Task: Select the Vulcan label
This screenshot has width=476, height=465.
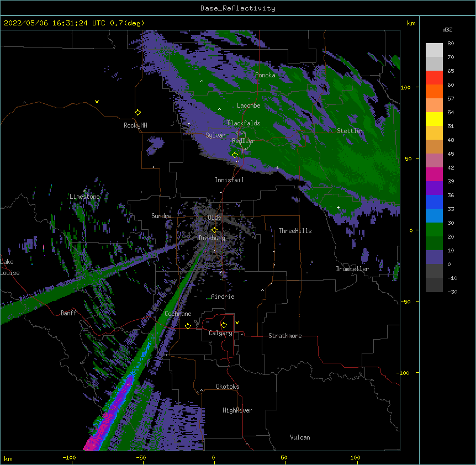Action: tap(300, 437)
